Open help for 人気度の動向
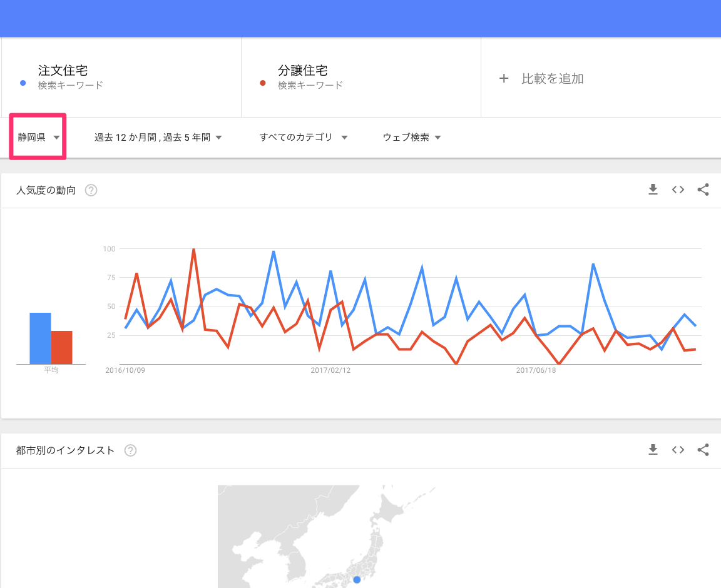The height and width of the screenshot is (588, 721). tap(91, 191)
